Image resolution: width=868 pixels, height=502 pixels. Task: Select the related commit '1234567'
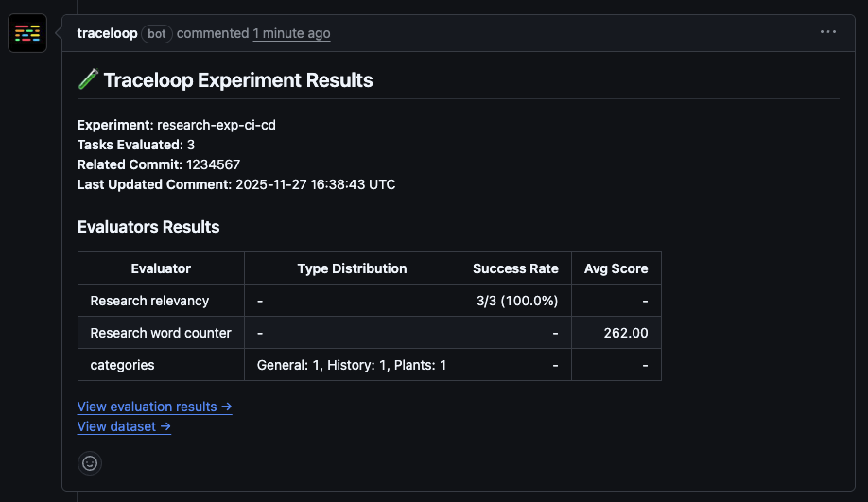coord(213,164)
